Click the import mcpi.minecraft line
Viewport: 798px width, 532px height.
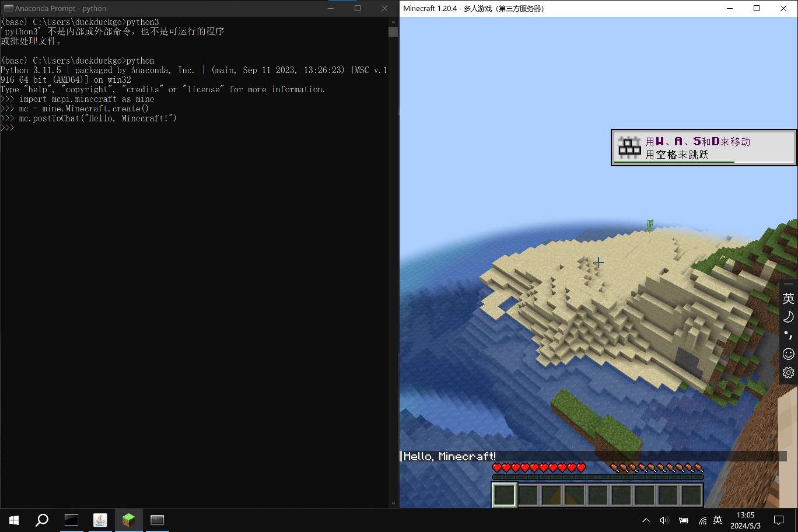tap(86, 99)
